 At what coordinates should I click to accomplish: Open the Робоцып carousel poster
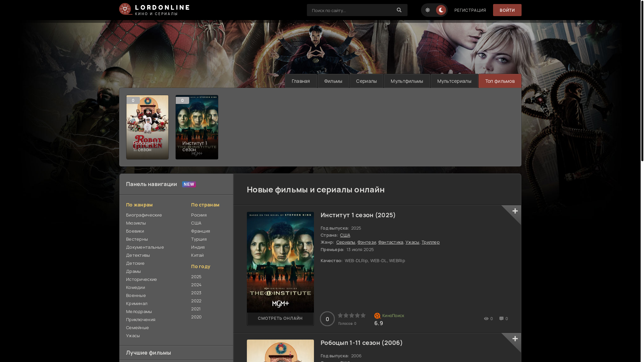pos(148,127)
